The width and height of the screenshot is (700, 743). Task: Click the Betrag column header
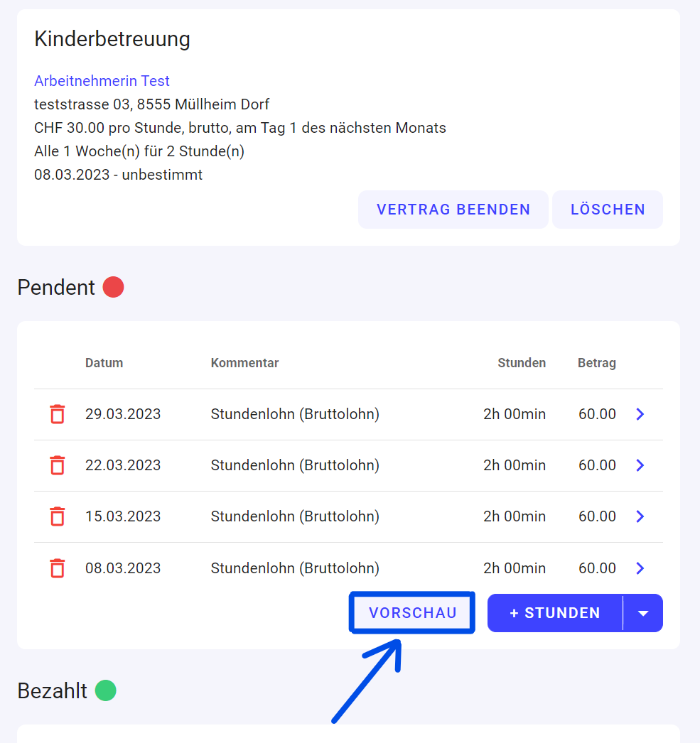(x=597, y=363)
